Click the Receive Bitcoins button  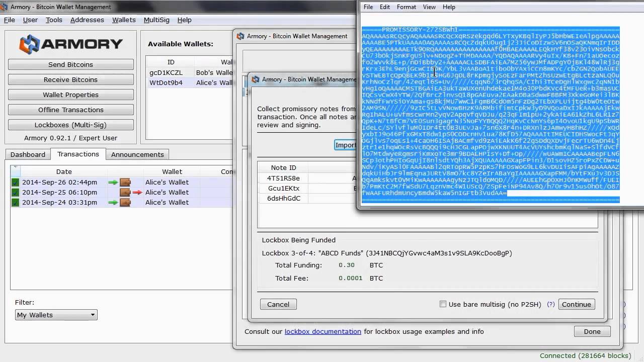(70, 79)
